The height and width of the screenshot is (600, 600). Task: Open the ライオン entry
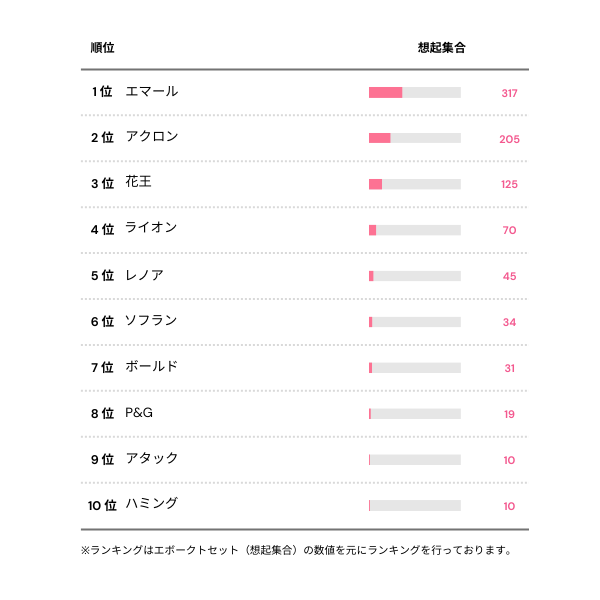coord(151,229)
